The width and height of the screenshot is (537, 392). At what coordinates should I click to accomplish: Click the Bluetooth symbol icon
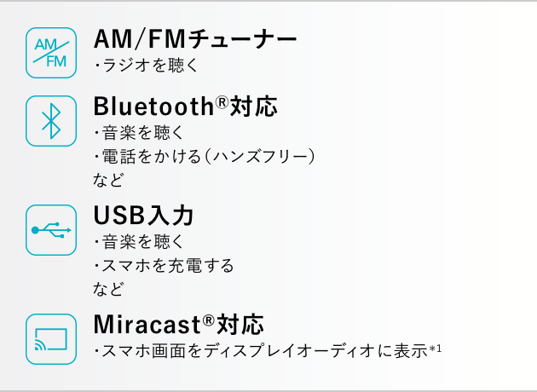51,119
